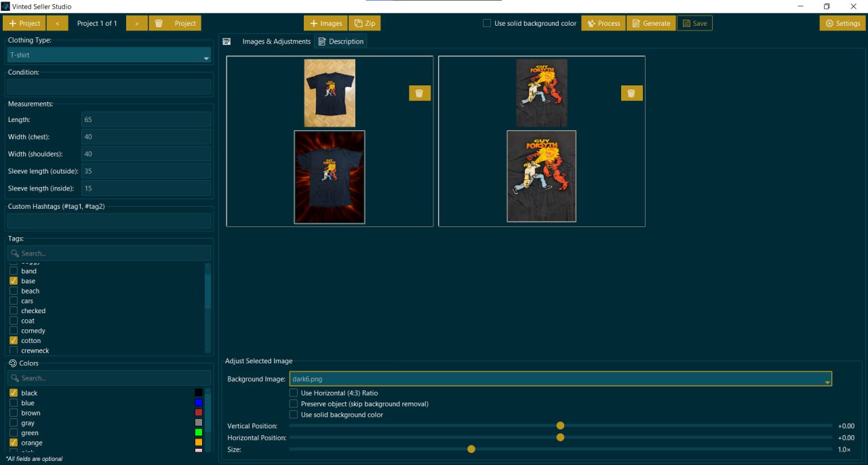Viewport: 868px width, 465px height.
Task: Toggle Preserve object checkbox
Action: coord(294,404)
